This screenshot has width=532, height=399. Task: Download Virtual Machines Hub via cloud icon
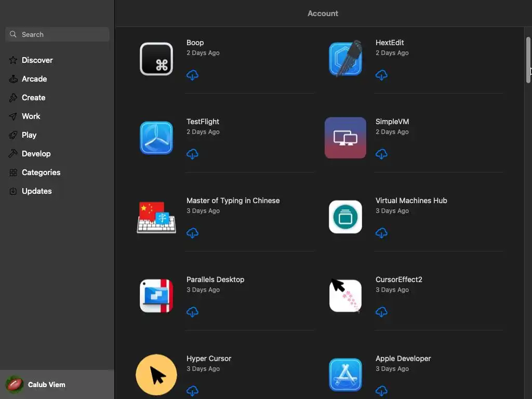coord(381,233)
